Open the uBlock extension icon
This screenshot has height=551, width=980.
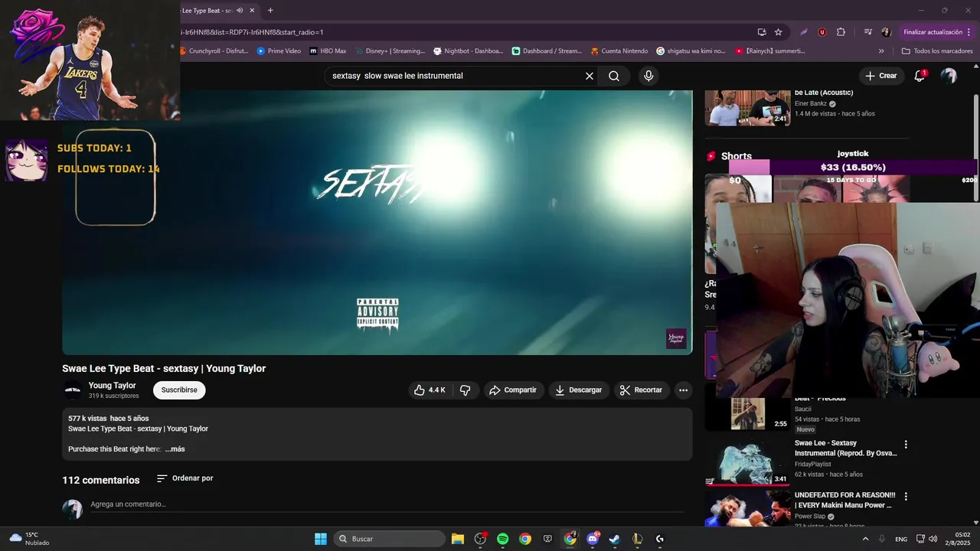click(x=822, y=32)
